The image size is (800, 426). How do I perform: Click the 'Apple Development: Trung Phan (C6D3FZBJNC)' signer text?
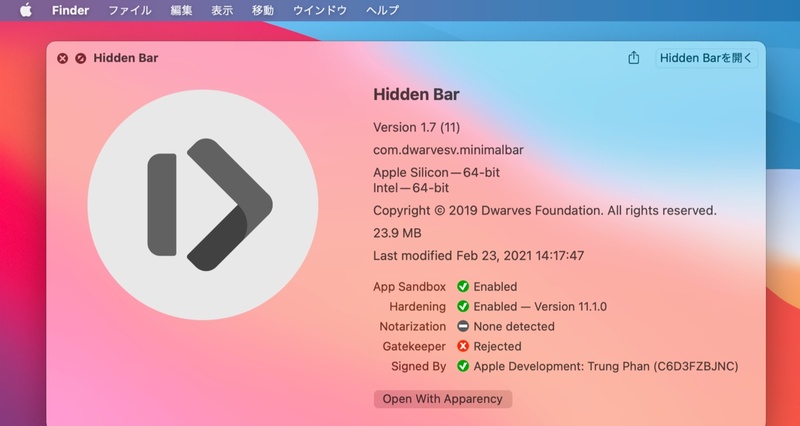click(606, 366)
